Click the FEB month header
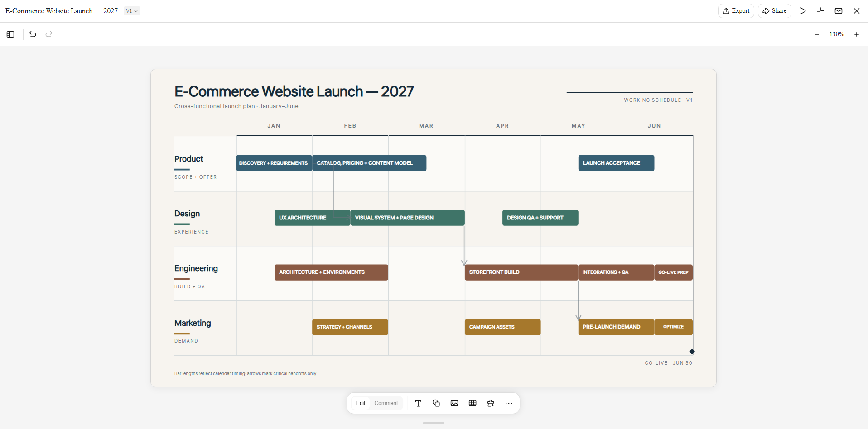 [350, 126]
